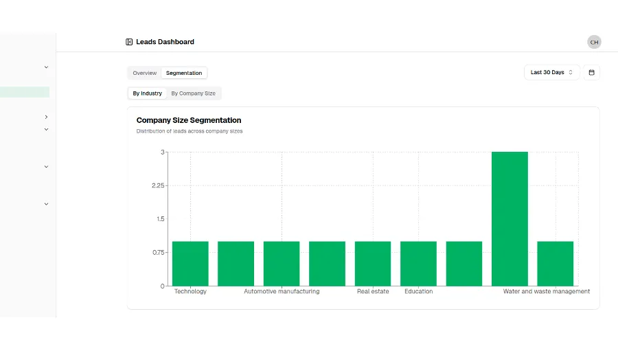The width and height of the screenshot is (618, 364).
Task: Click the Technology bar in the chart
Action: [190, 264]
